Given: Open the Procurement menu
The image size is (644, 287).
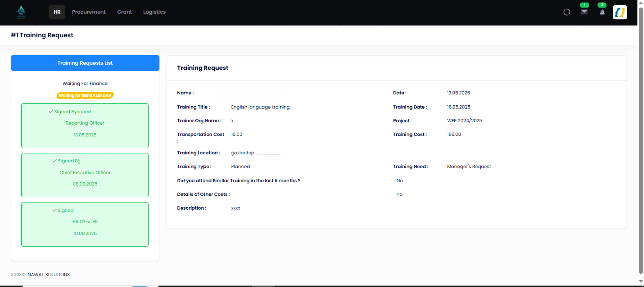Looking at the screenshot, I should click(89, 12).
